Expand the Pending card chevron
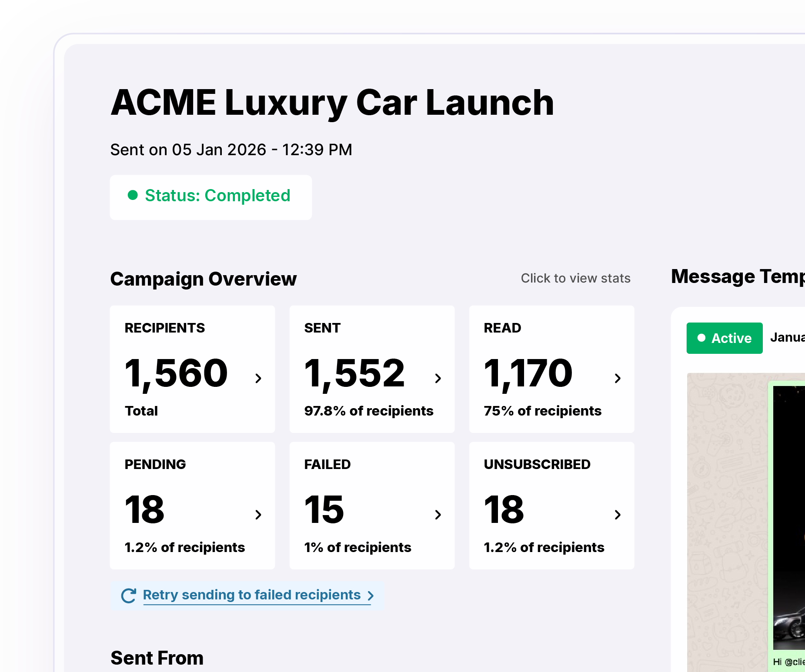805x672 pixels. (x=258, y=515)
